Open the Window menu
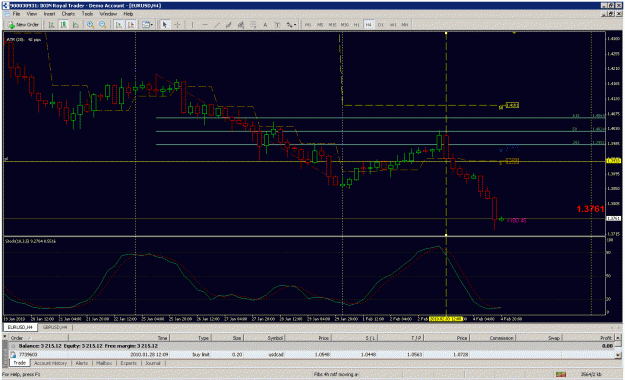625x380 pixels. 108,14
